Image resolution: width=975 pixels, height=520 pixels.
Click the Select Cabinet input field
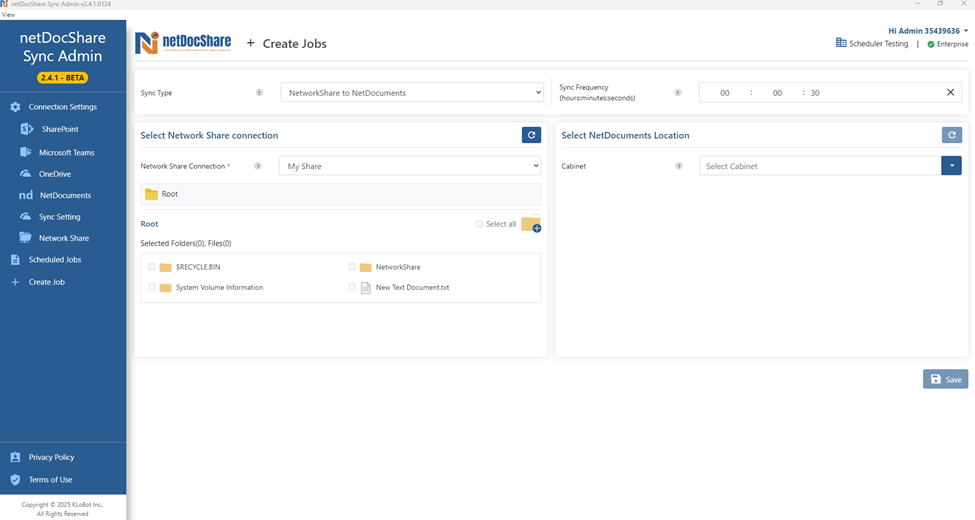tap(820, 166)
